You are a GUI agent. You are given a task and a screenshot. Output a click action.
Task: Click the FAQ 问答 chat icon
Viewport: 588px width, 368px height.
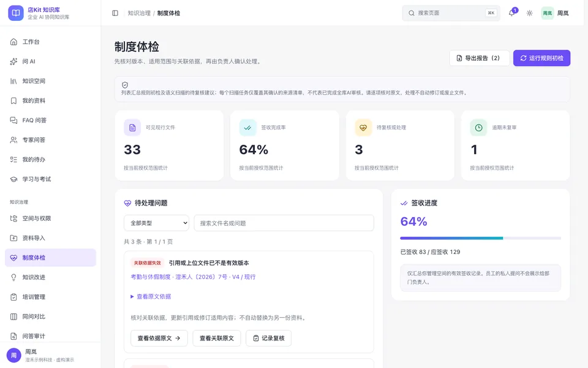13,120
